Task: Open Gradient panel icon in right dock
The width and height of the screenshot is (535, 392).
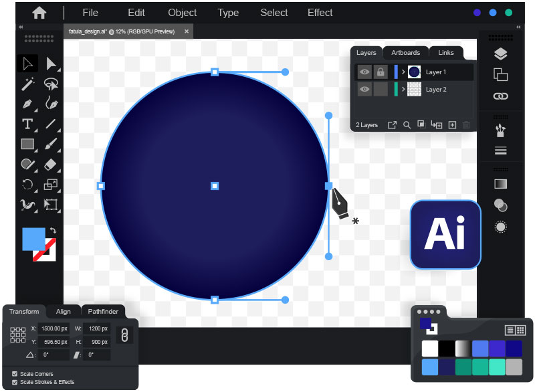Action: tap(500, 184)
